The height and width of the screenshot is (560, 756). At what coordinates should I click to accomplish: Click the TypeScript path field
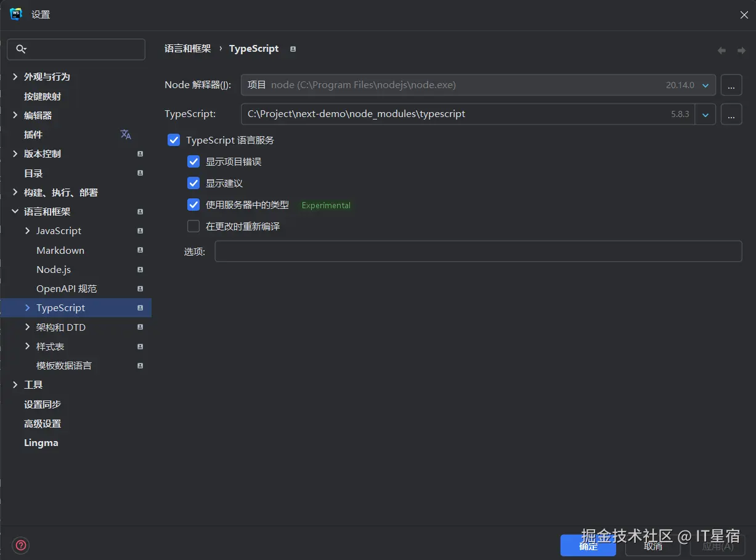468,114
